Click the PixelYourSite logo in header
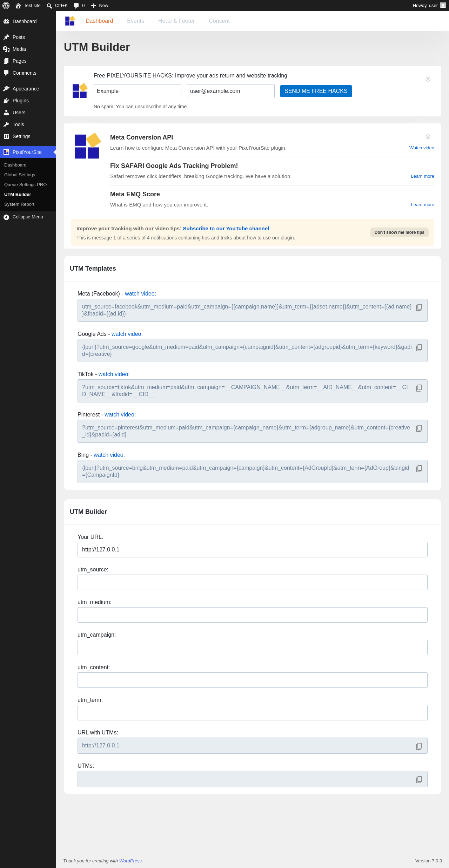The image size is (449, 868). point(70,21)
